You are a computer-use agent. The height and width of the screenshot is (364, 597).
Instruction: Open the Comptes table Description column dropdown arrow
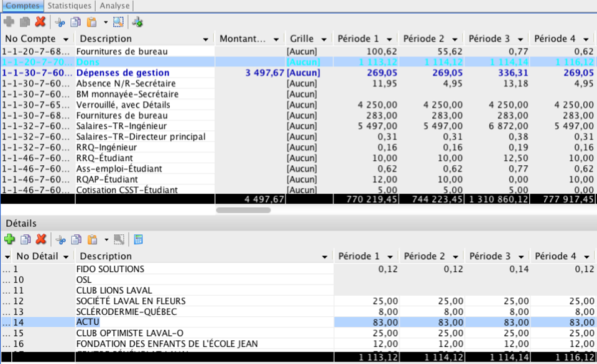point(206,40)
